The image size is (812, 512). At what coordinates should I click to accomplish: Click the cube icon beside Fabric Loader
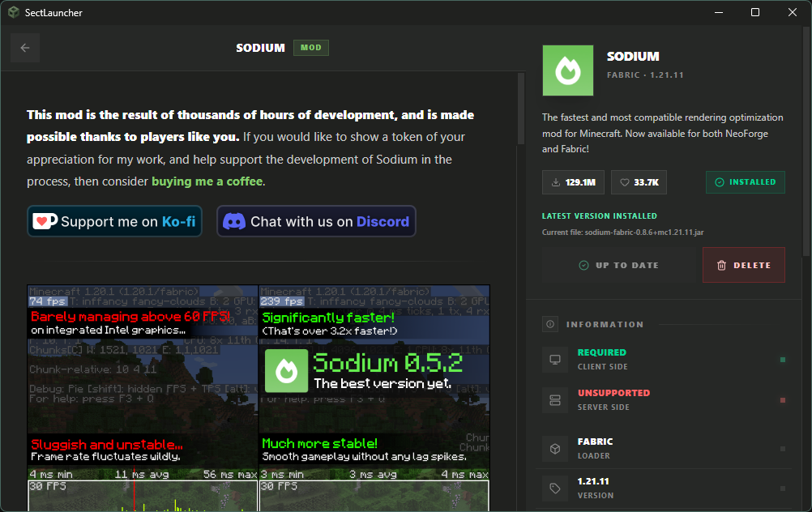[x=555, y=448]
